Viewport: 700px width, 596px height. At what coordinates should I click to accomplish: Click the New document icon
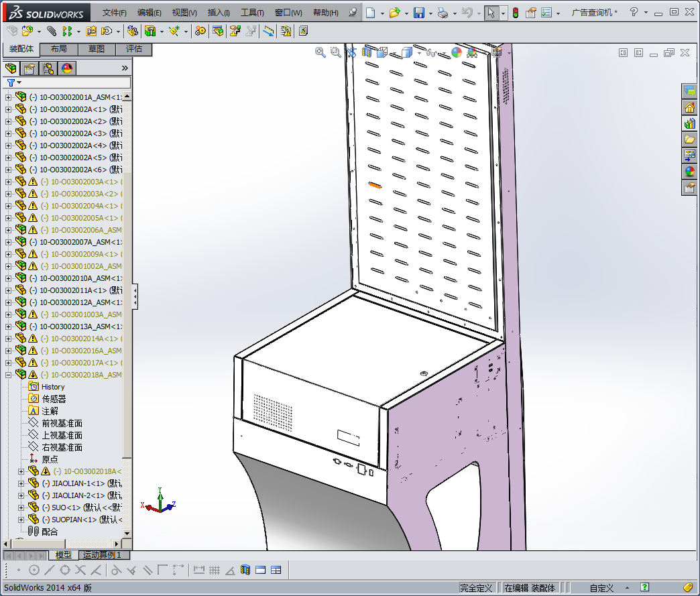tap(370, 13)
